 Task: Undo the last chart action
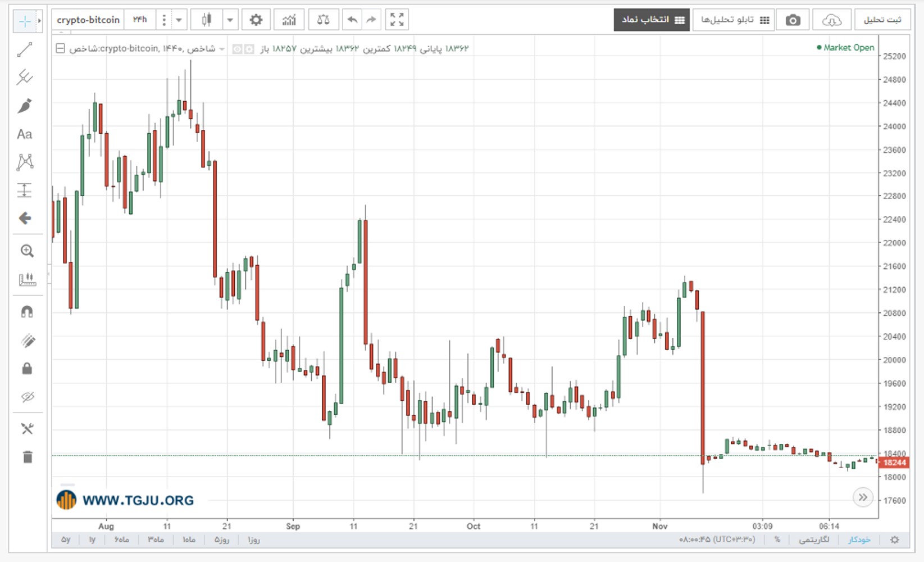tap(352, 20)
